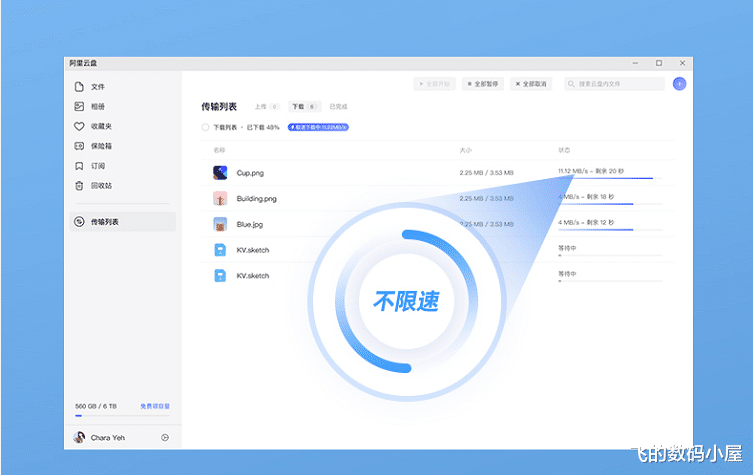Select the Cup.png file name
Viewport: 753px width, 475px height.
tap(250, 173)
